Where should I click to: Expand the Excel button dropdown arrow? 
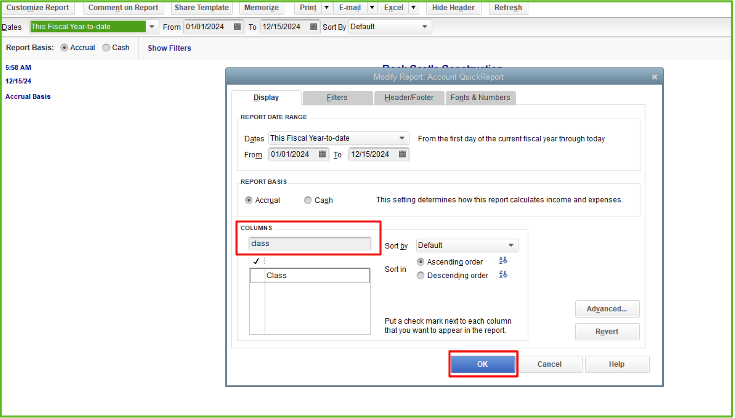413,8
